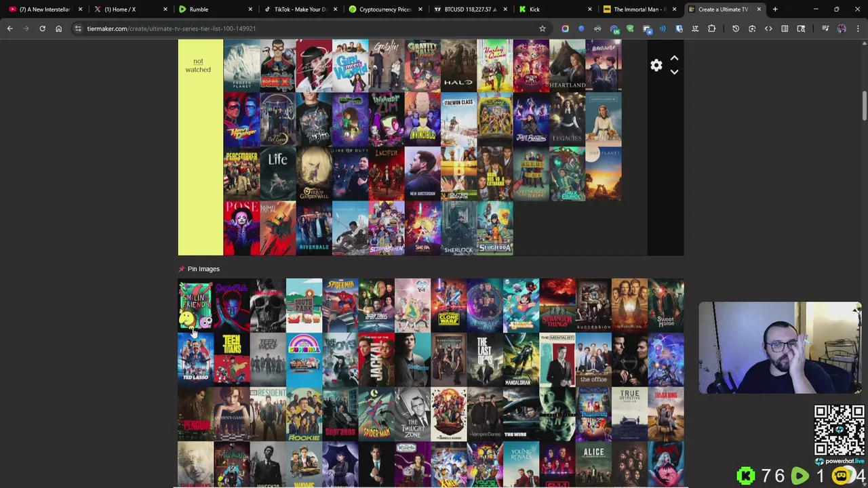Pick The Twilight Zone poster
This screenshot has width=868, height=488.
[x=412, y=413]
